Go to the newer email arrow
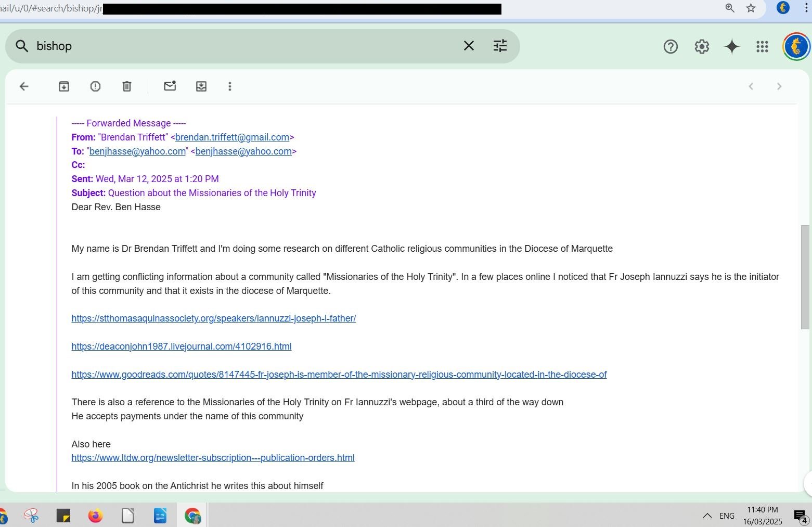 click(751, 86)
